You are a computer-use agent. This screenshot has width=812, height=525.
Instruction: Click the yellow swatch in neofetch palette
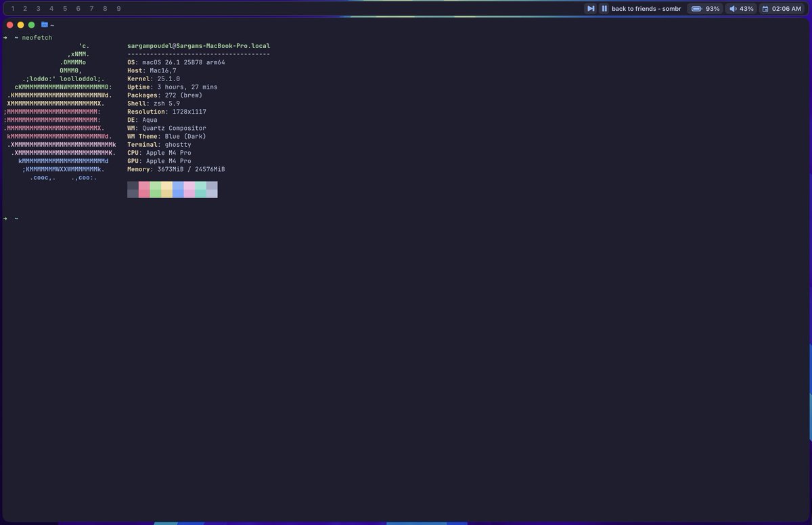(x=166, y=189)
